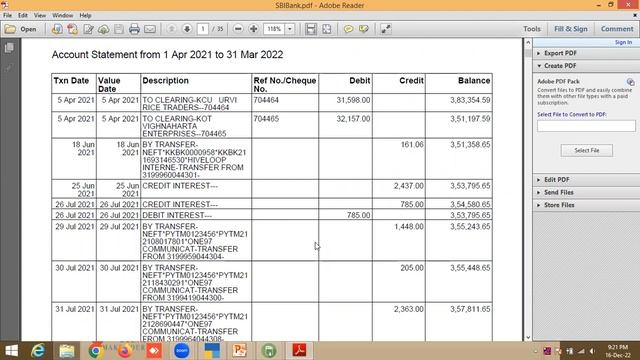Click the debit amount 31,598.00
The height and width of the screenshot is (360, 640).
(x=353, y=100)
